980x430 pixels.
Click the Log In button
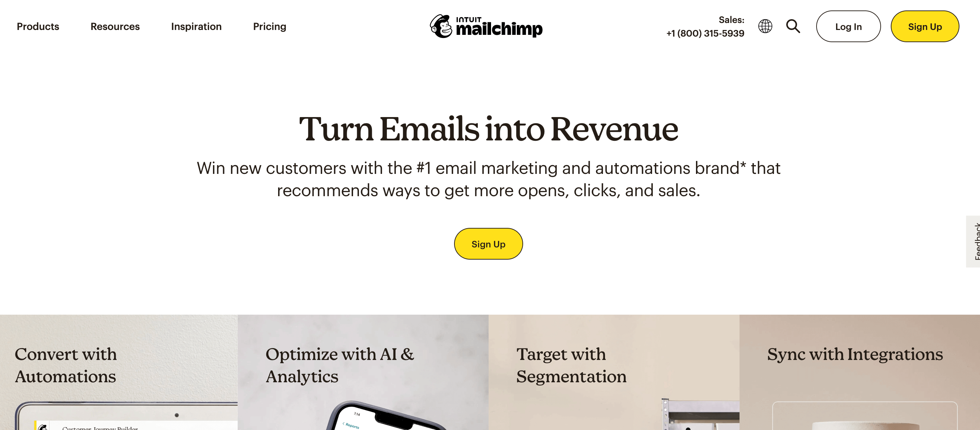pyautogui.click(x=849, y=26)
